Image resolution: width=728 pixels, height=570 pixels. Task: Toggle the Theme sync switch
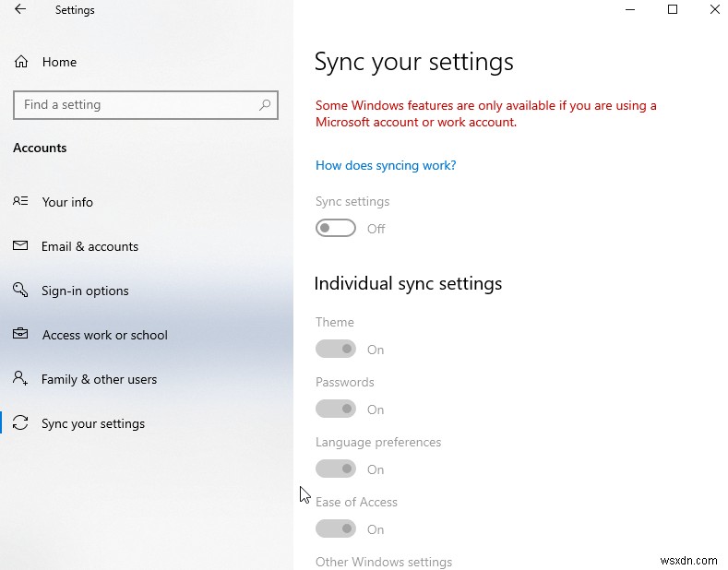tap(336, 349)
